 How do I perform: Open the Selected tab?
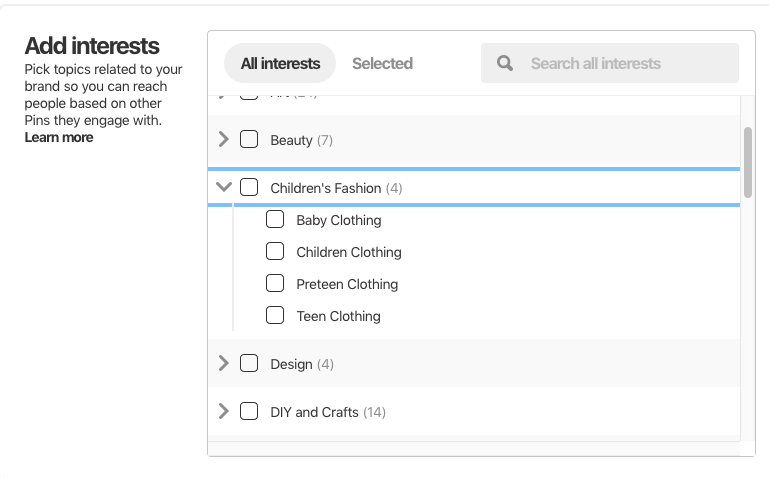click(x=382, y=63)
